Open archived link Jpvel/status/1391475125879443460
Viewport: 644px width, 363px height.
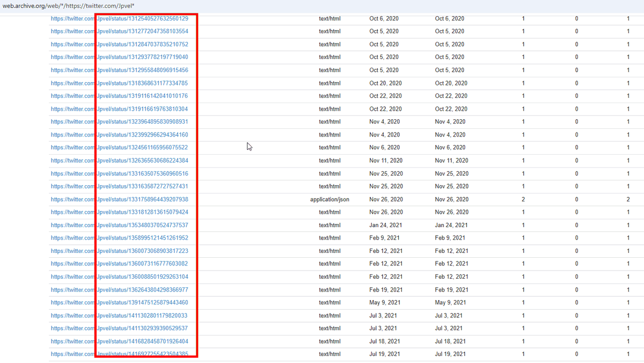tap(120, 302)
